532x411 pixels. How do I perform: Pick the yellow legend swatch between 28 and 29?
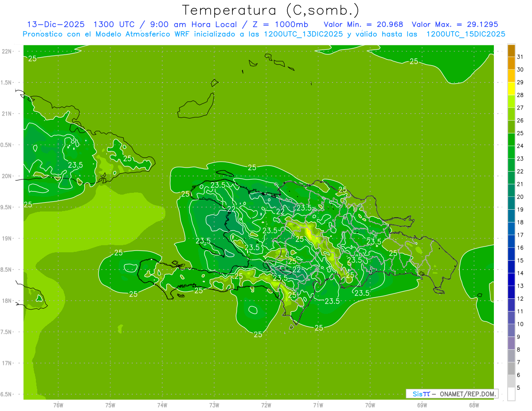tap(511, 89)
